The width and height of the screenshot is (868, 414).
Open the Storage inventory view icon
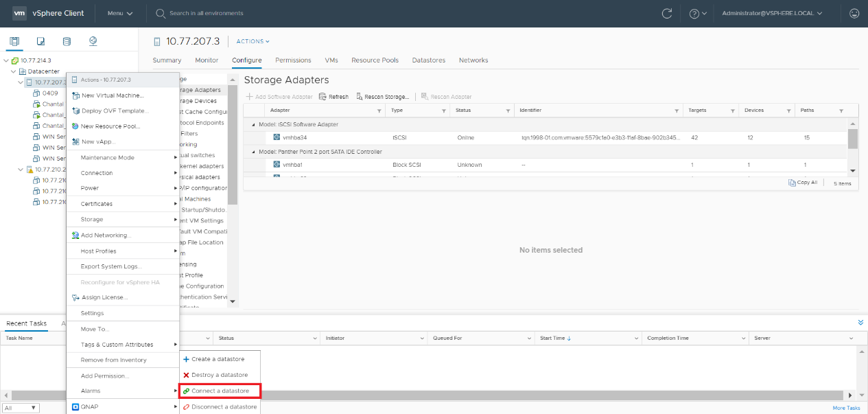[67, 41]
